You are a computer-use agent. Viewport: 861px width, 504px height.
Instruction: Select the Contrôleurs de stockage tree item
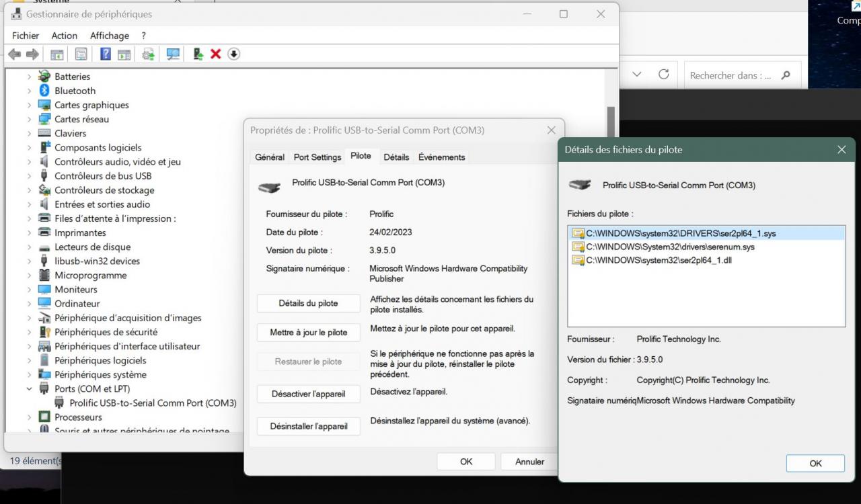(104, 190)
